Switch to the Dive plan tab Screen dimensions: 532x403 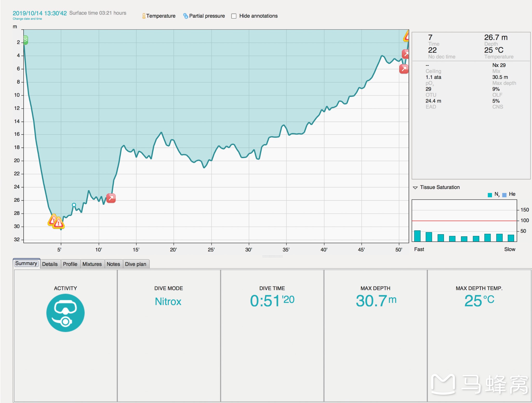[136, 264]
